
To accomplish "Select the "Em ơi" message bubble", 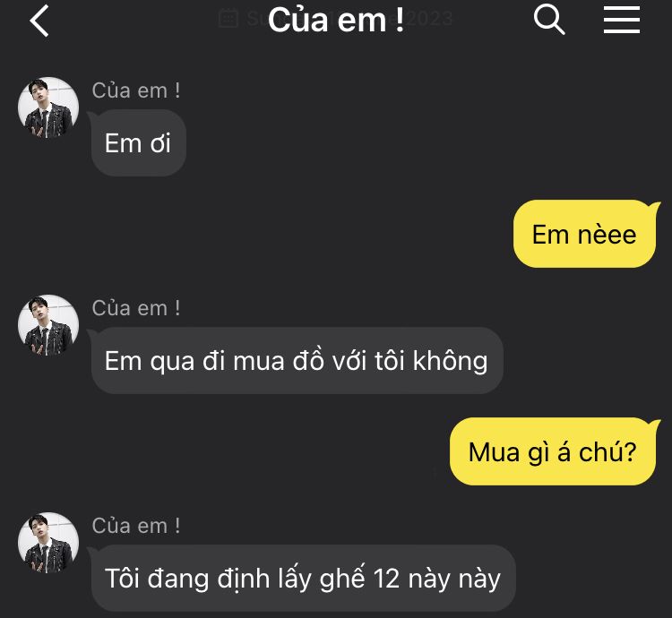I will (138, 142).
